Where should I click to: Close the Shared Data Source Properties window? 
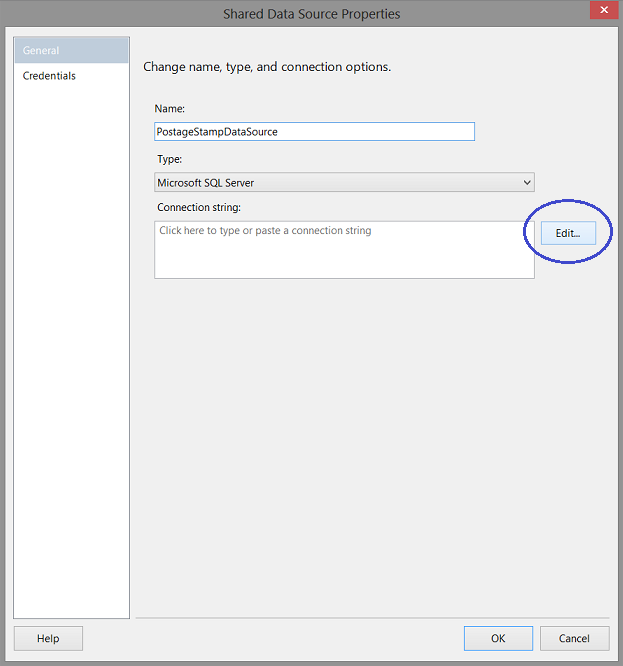click(601, 13)
